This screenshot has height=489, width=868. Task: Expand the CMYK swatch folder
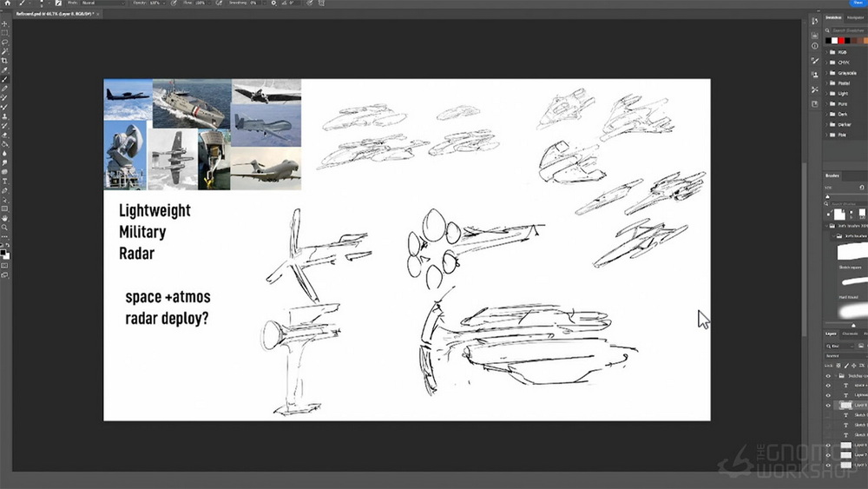[826, 63]
